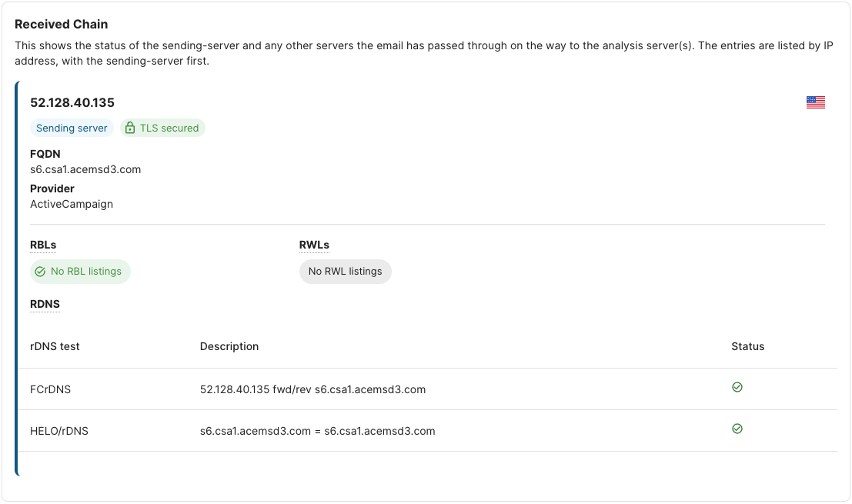
Task: Expand the RDNS underlined heading
Action: click(44, 304)
